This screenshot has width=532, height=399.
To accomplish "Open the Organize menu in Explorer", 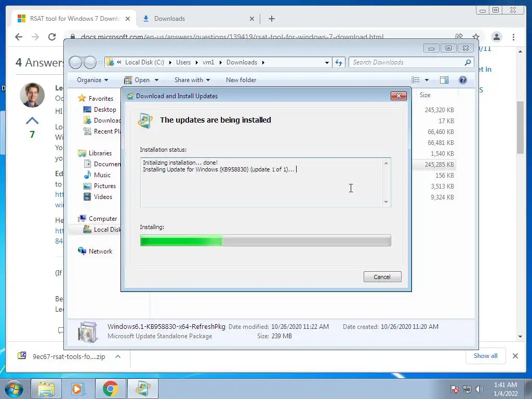I will (92, 80).
